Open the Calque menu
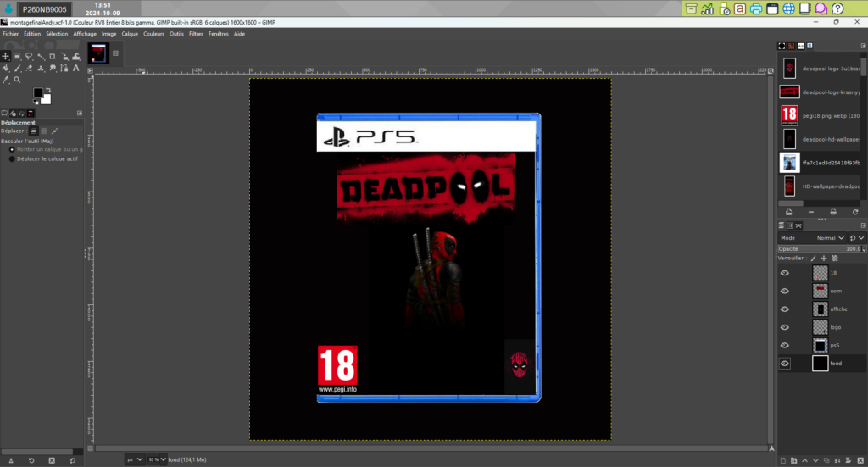Viewport: 868px width, 467px height. pyautogui.click(x=130, y=34)
